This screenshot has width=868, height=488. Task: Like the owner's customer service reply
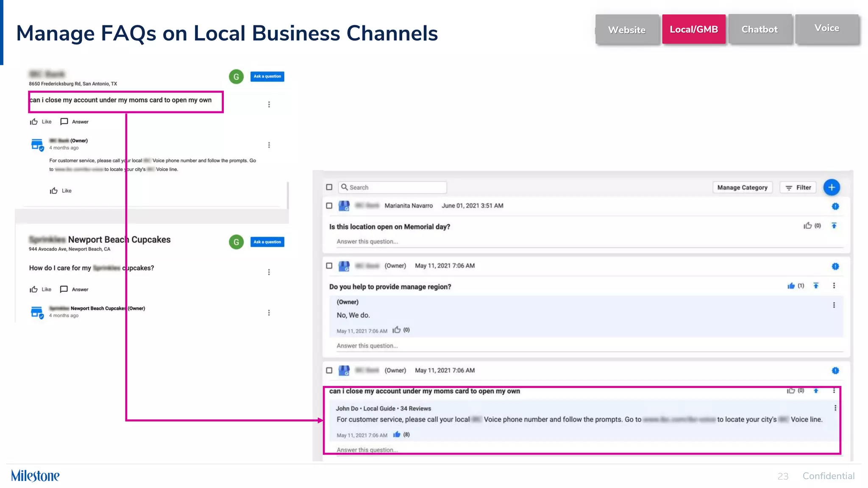pos(61,191)
